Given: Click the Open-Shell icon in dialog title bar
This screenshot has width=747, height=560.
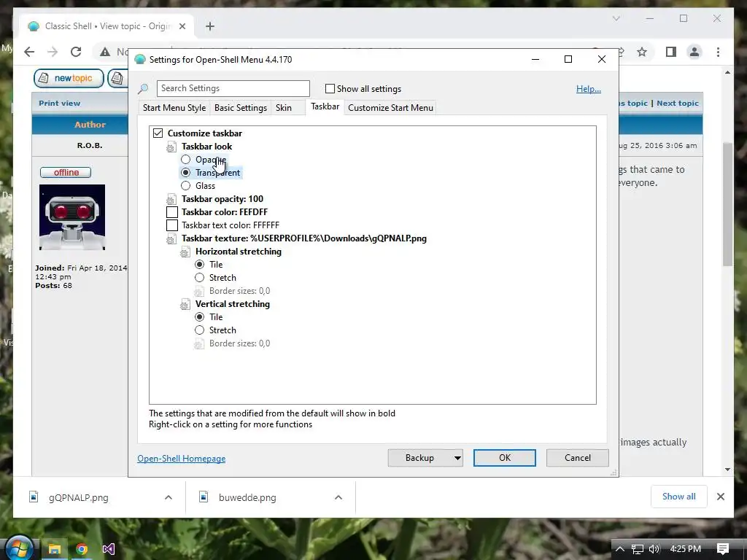Looking at the screenshot, I should pyautogui.click(x=140, y=60).
